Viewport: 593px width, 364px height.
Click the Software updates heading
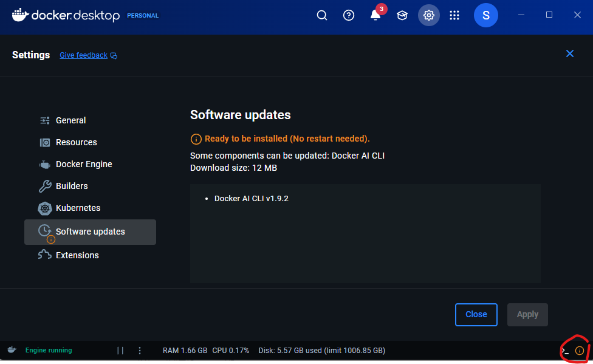(x=240, y=115)
